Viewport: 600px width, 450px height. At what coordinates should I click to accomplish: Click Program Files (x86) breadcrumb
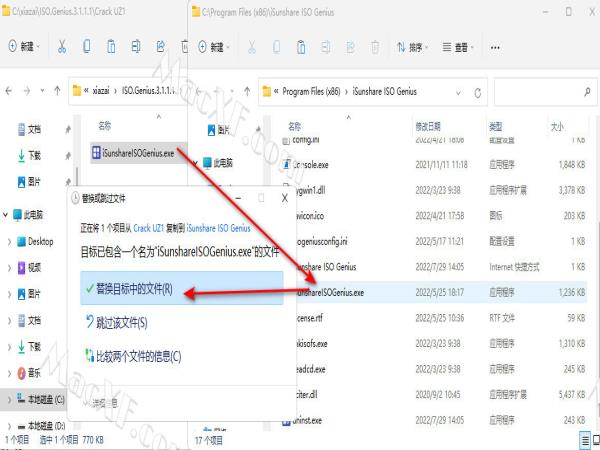pyautogui.click(x=311, y=91)
